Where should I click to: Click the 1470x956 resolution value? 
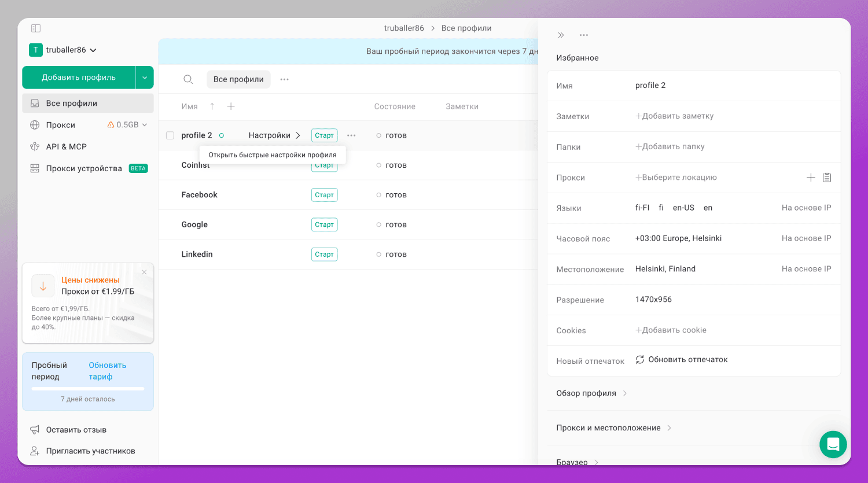click(653, 300)
